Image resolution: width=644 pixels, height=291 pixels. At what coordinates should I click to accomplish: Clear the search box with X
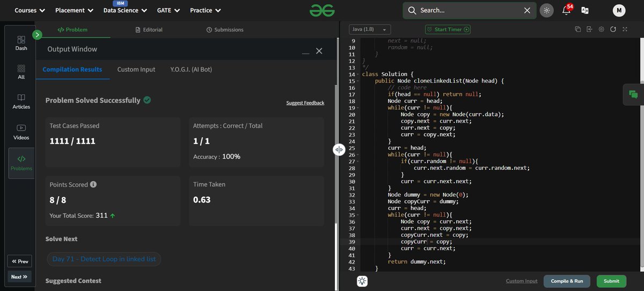coord(527,10)
